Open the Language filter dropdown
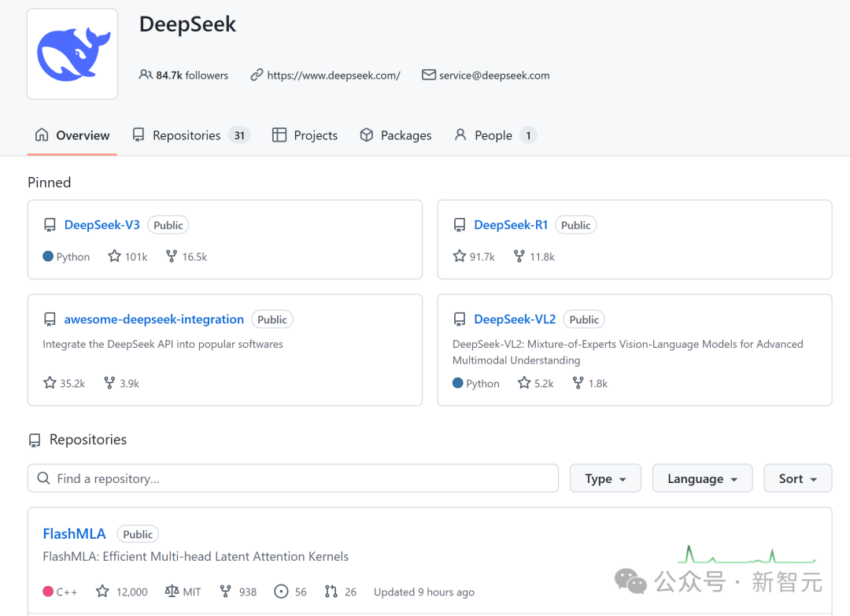The height and width of the screenshot is (616, 850). tap(703, 478)
